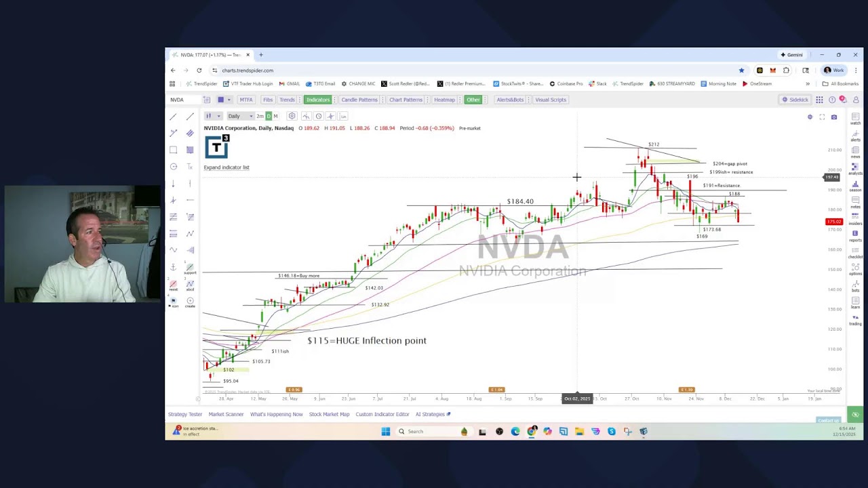Screen dimensions: 868x488
Task: Click the Chart Patterns button
Action: [x=406, y=100]
